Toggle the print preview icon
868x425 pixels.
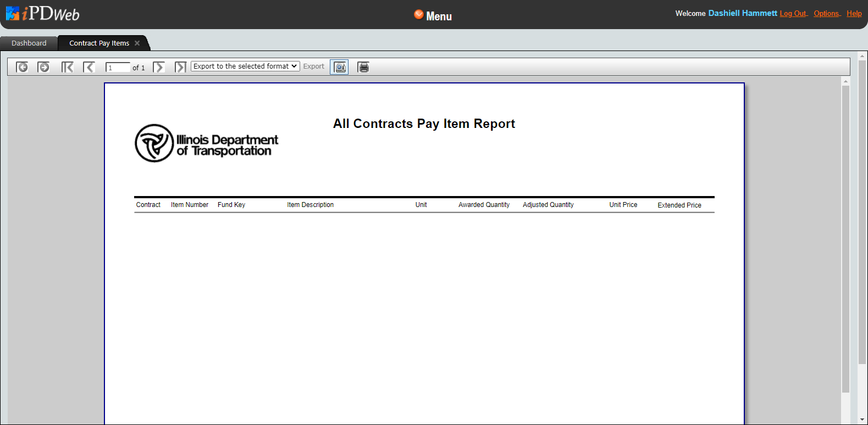339,67
